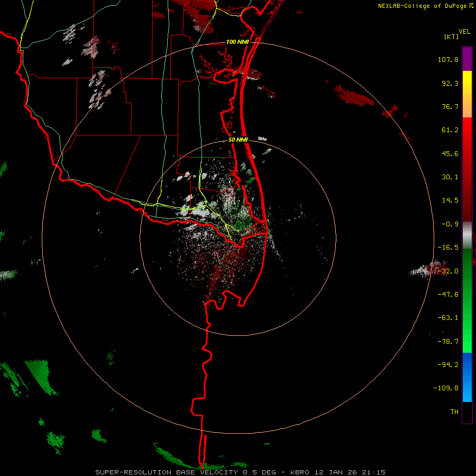Viewport: 476px width, 476px height.
Task: Pick the blue segment of velocity color bar
Action: click(x=467, y=377)
